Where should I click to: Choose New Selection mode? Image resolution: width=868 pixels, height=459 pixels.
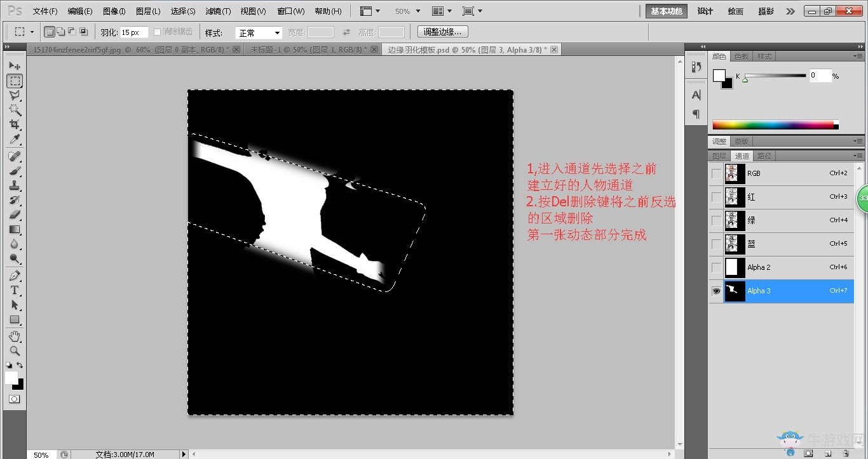(50, 32)
